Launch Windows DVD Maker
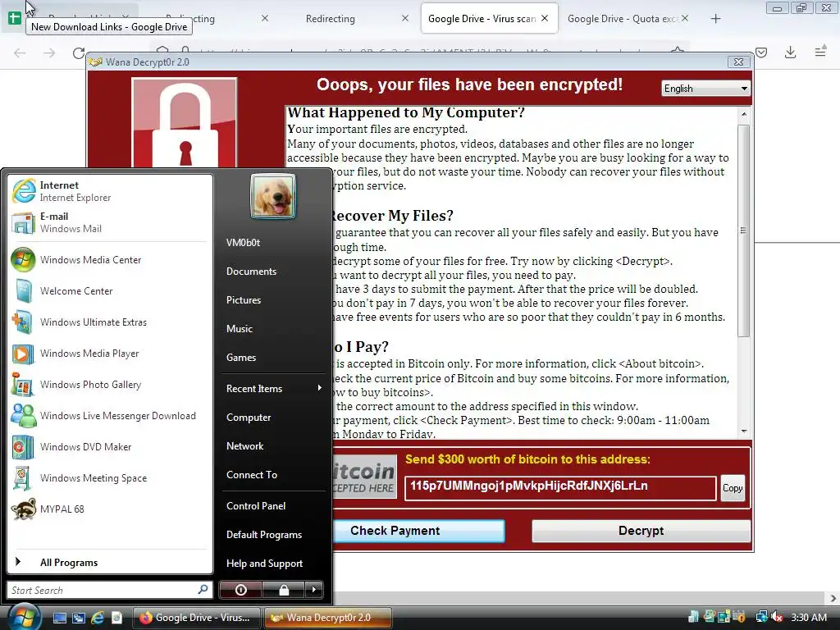840x630 pixels. tap(109, 447)
